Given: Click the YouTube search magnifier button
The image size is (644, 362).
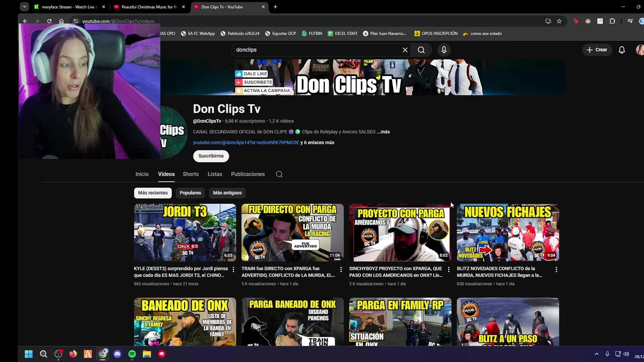Looking at the screenshot, I should (421, 50).
